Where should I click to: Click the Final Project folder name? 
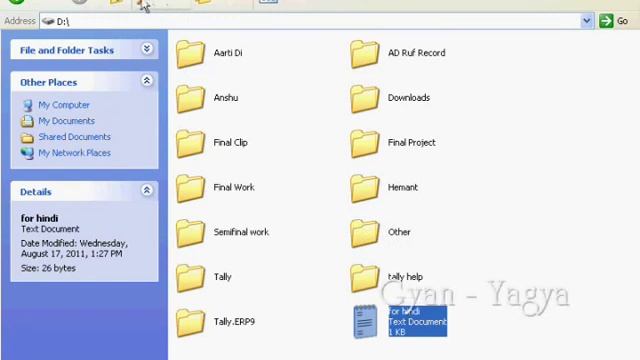(x=411, y=143)
